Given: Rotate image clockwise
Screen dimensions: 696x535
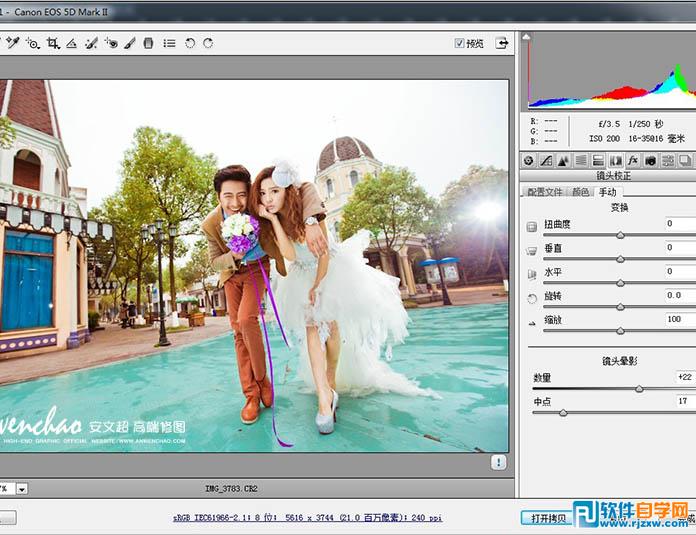Looking at the screenshot, I should (208, 43).
